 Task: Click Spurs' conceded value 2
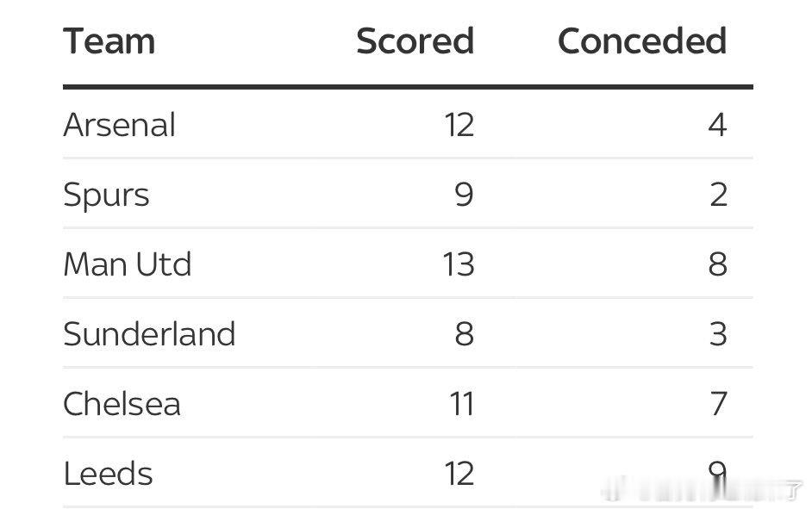718,195
